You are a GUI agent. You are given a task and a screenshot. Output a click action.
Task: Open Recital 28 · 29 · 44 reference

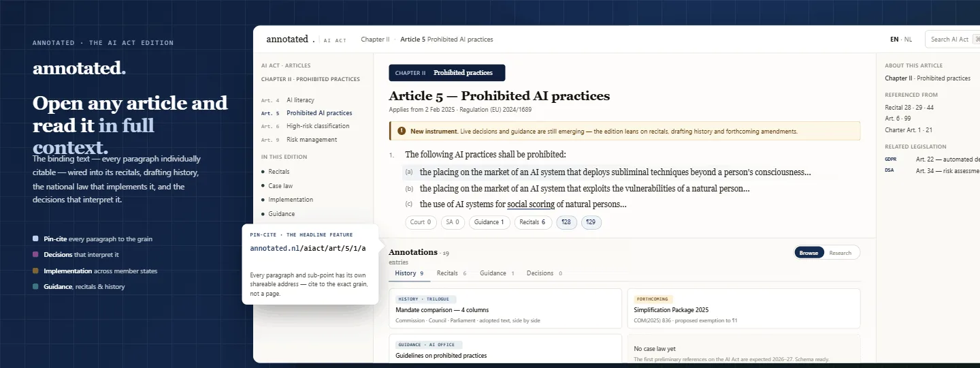tap(909, 107)
